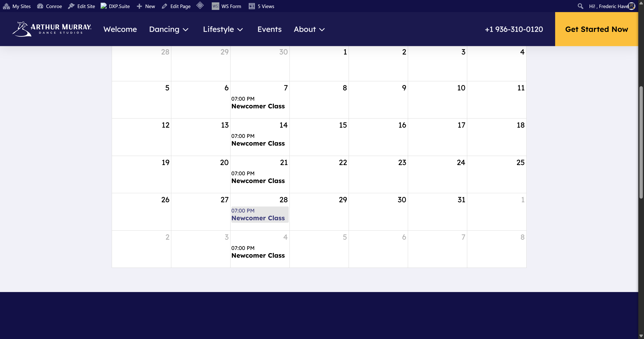Click the 07:00 PM time on the 14th

click(243, 136)
